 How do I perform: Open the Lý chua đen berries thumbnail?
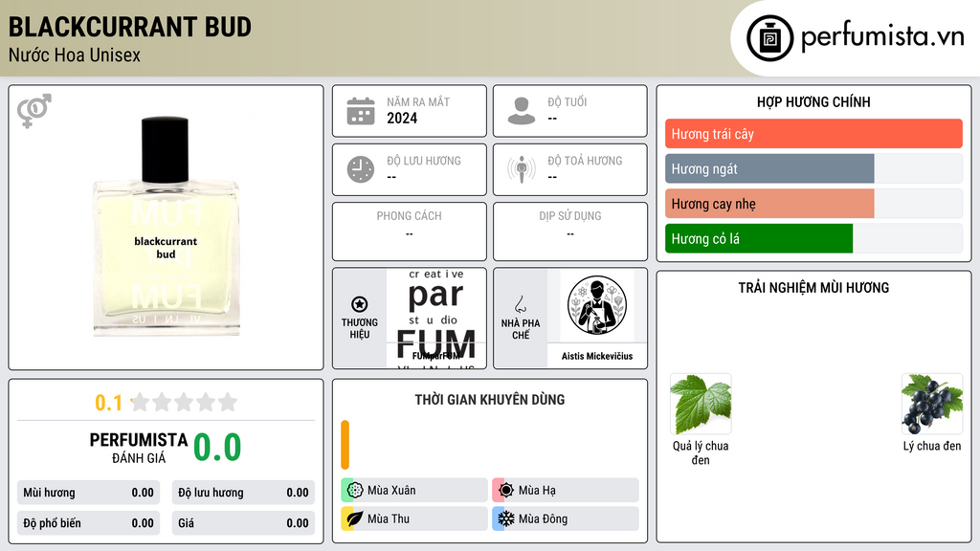(x=932, y=405)
